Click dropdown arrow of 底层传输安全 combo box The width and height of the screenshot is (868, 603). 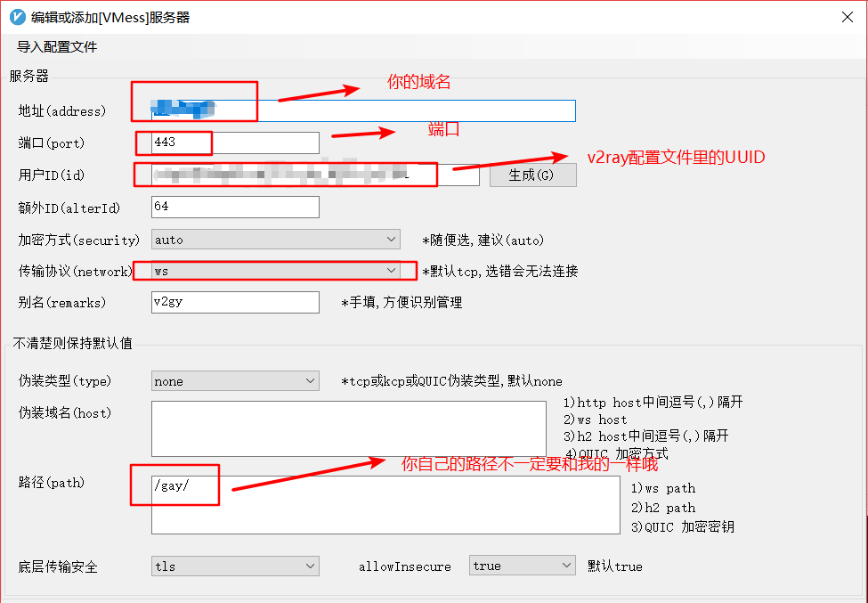[x=311, y=566]
